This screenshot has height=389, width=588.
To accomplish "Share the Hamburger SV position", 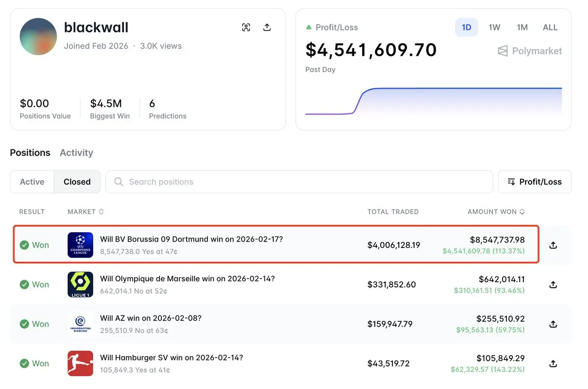I will [x=553, y=364].
